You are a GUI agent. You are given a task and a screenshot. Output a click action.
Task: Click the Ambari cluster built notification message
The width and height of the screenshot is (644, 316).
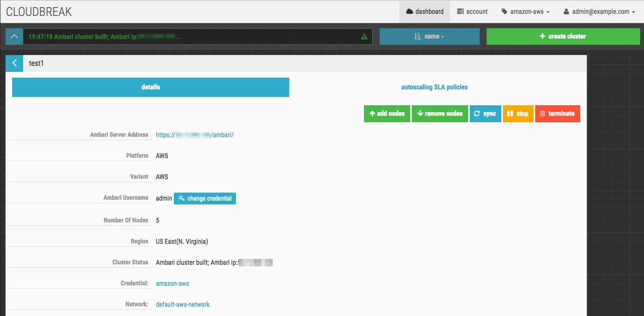click(105, 37)
